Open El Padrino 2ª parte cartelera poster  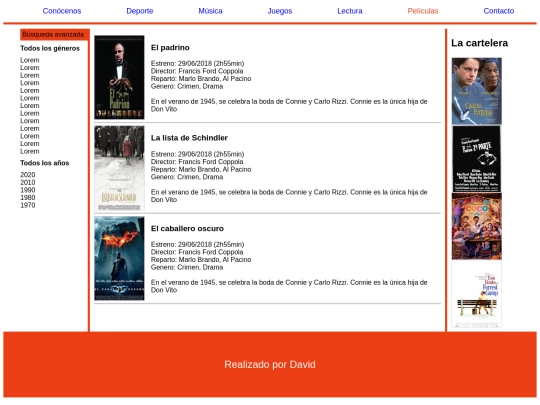(477, 159)
